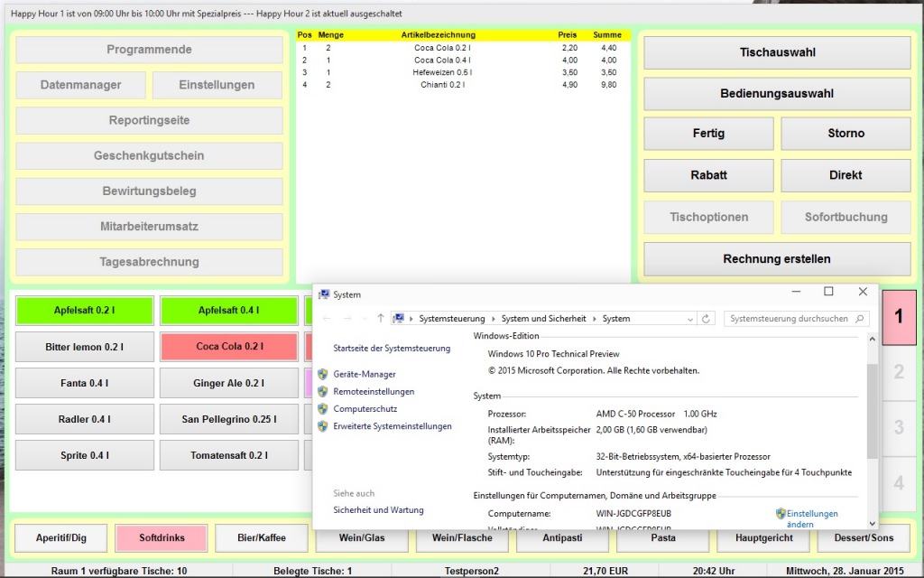Open Tischauswahl
This screenshot has width=924, height=578.
point(777,52)
